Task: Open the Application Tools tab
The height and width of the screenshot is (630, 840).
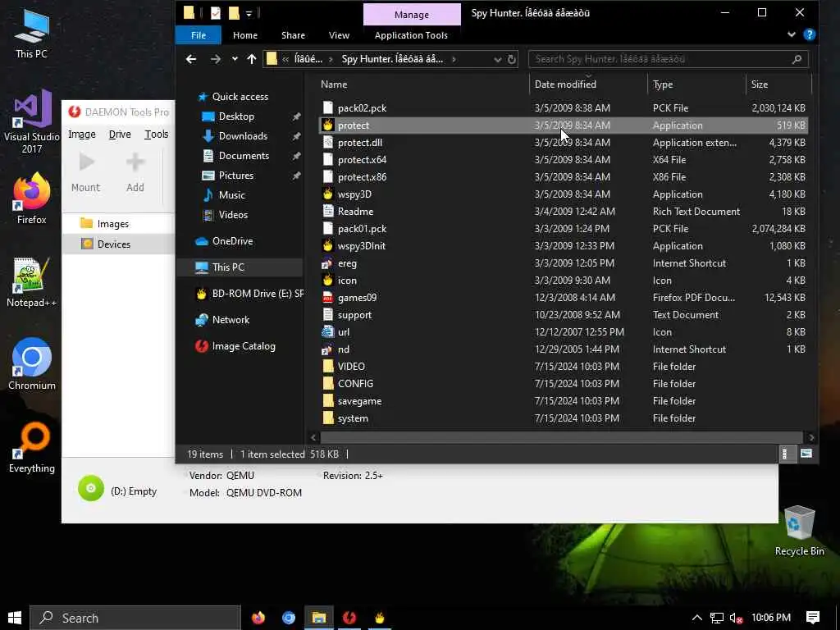Action: pyautogui.click(x=411, y=35)
